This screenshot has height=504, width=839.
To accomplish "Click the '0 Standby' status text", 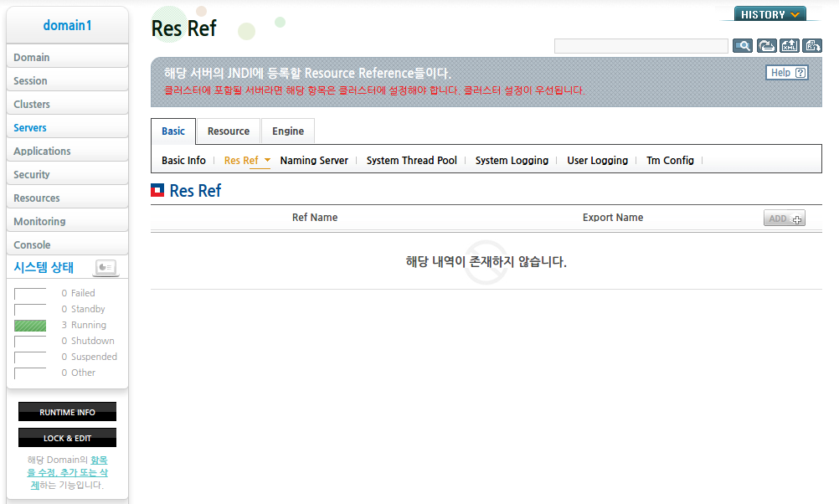I will click(83, 309).
